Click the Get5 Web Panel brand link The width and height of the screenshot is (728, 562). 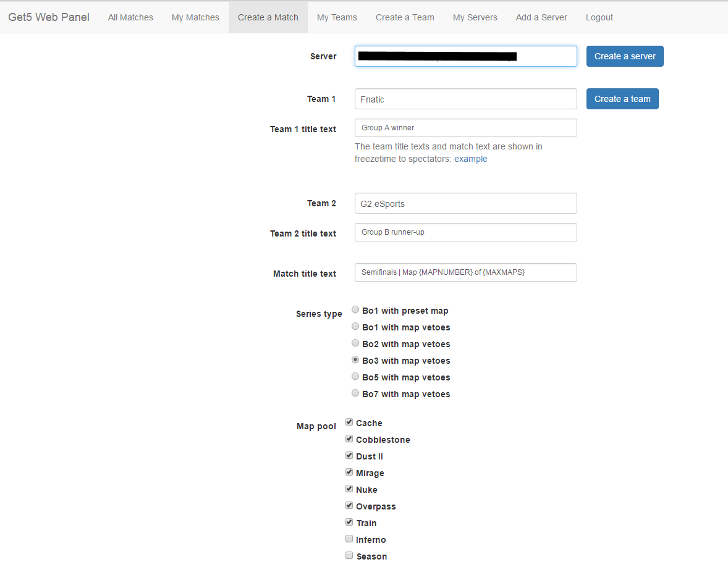pos(49,17)
